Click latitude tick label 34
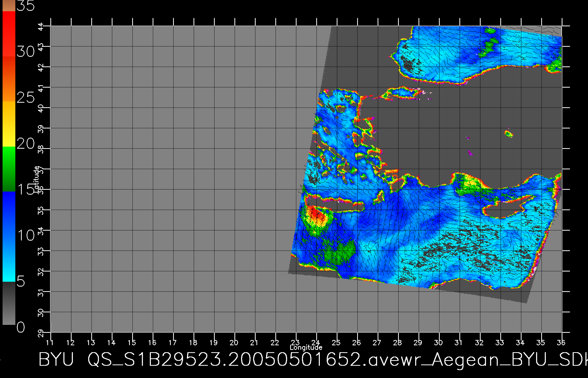588x378 pixels. tap(41, 231)
